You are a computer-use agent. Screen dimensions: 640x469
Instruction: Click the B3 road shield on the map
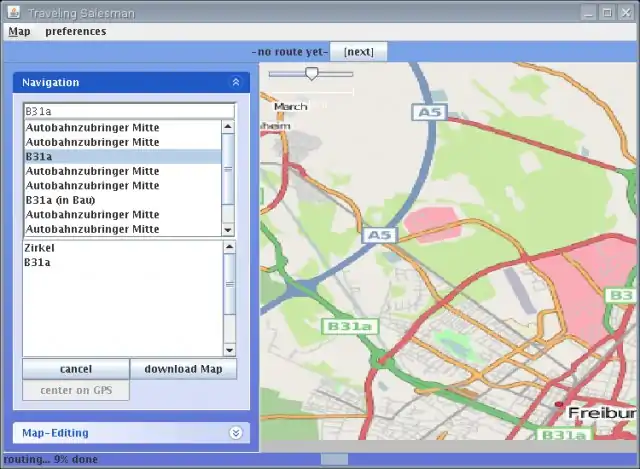click(x=621, y=295)
